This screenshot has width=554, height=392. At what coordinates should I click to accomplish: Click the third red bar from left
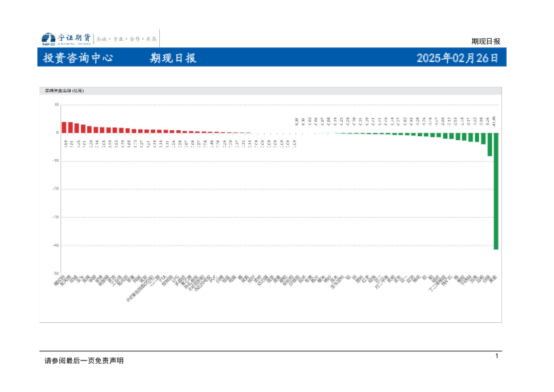(76, 128)
